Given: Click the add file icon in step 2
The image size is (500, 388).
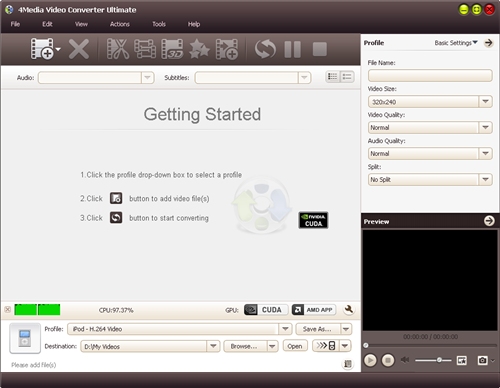Looking at the screenshot, I should (x=116, y=198).
